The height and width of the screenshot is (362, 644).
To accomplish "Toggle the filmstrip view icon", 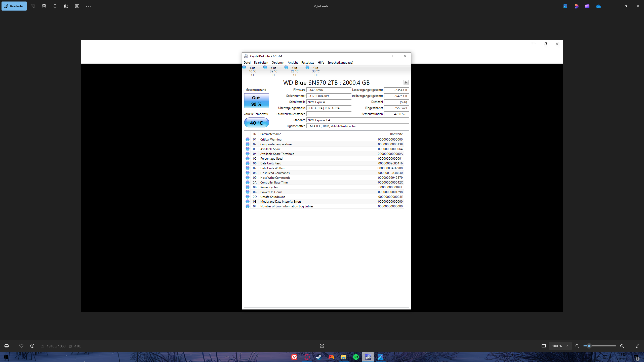I will click(7, 346).
